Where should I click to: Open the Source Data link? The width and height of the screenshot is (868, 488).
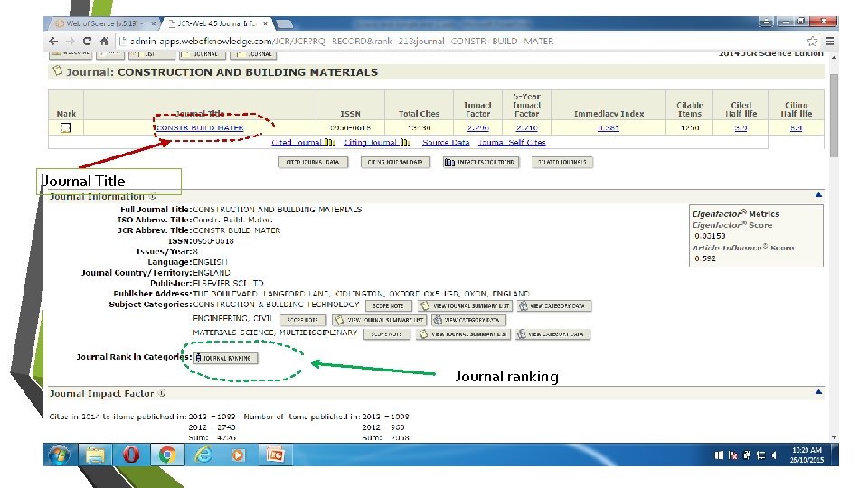click(446, 142)
